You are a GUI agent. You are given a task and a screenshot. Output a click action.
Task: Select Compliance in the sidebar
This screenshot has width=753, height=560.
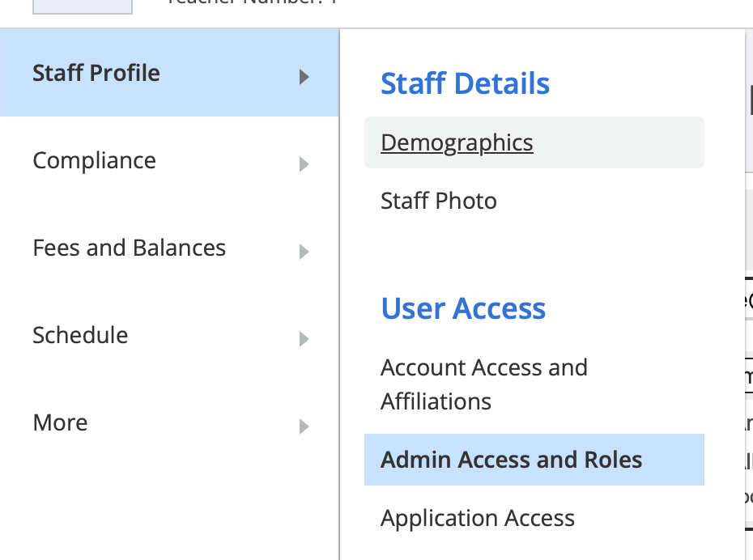94,162
